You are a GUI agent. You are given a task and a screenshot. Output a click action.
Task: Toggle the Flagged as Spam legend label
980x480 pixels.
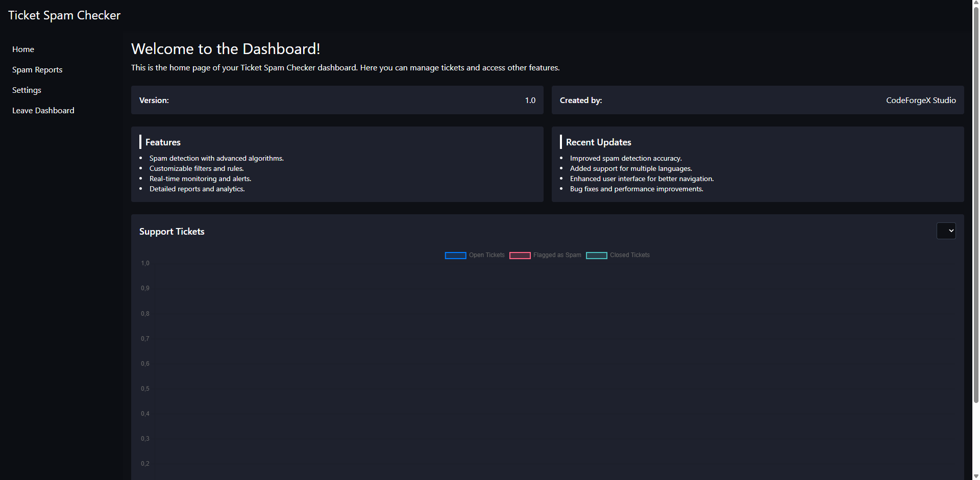(557, 255)
